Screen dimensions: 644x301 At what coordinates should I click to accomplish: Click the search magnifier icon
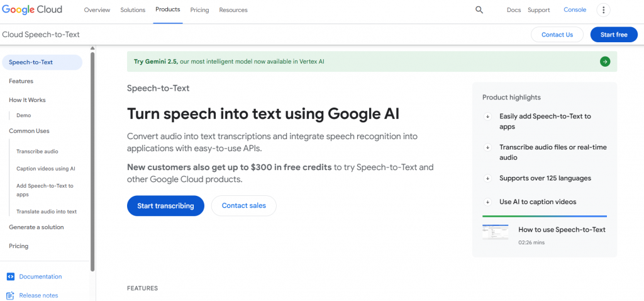coord(479,10)
